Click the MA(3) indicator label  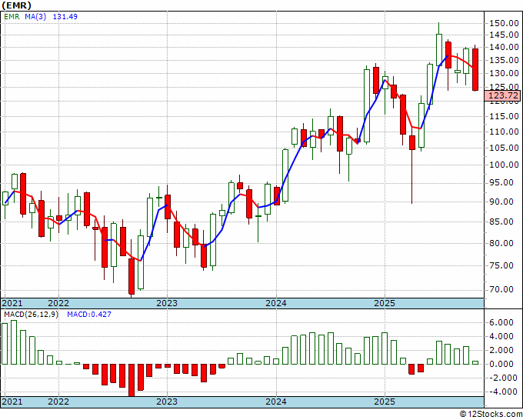point(35,16)
